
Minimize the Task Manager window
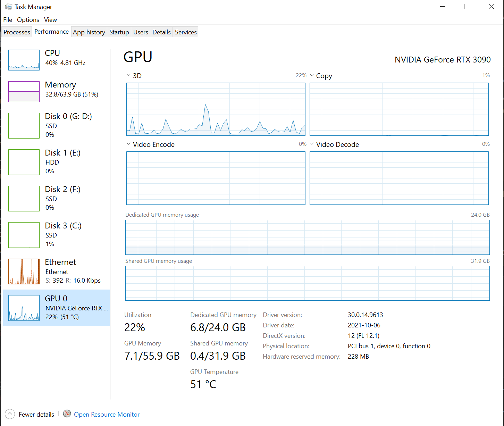click(x=443, y=7)
